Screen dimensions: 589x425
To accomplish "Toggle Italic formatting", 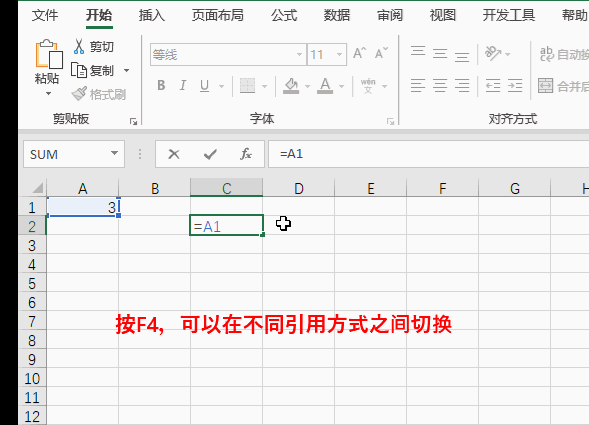I will tap(183, 86).
